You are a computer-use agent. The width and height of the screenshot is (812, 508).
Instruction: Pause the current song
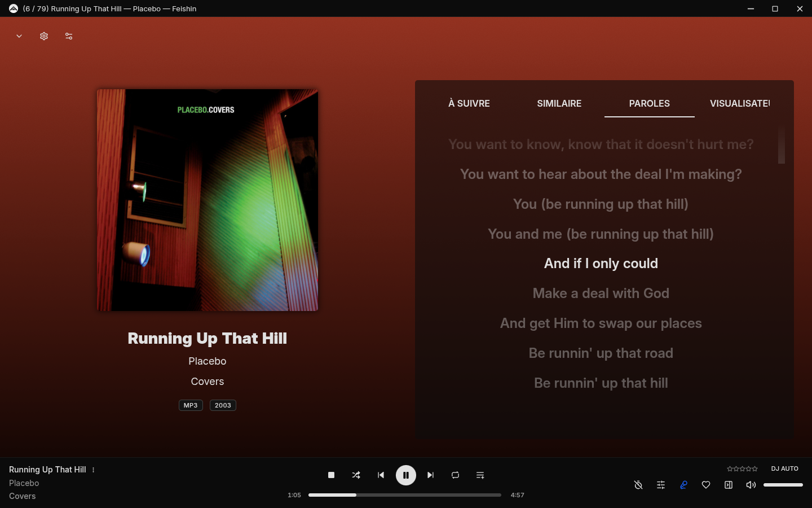406,475
